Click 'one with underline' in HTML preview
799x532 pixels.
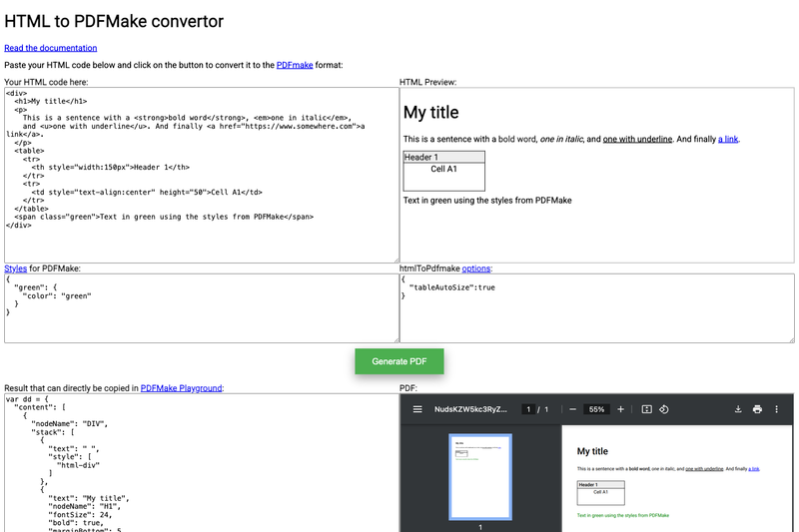tap(637, 139)
